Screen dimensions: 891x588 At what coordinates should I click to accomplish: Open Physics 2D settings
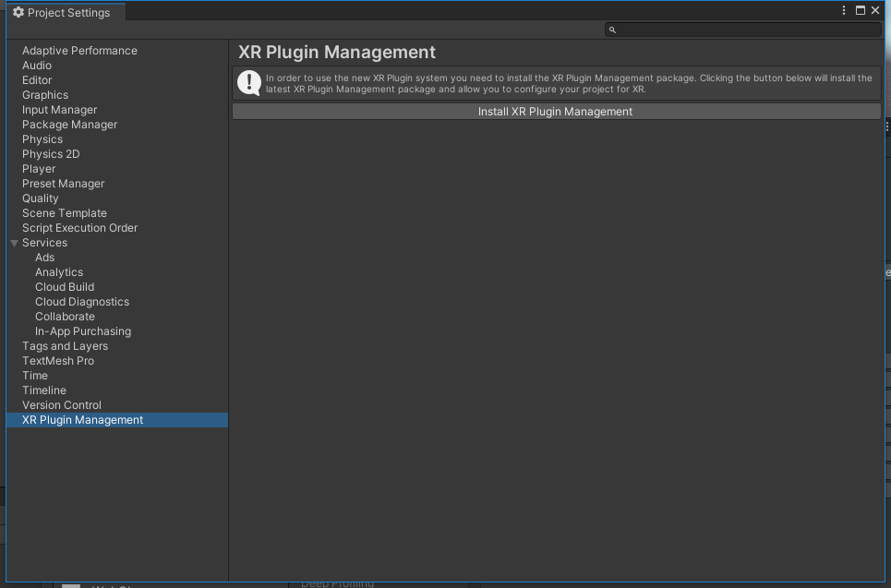point(51,154)
